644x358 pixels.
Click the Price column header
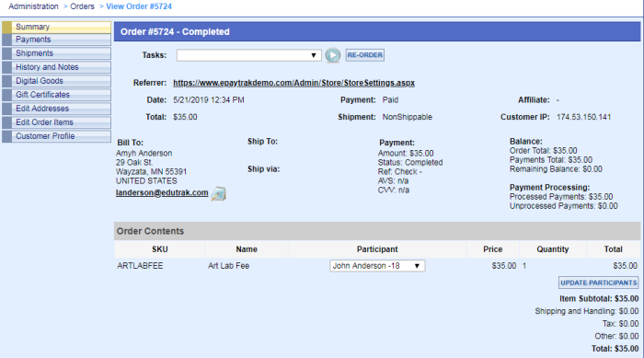pos(493,249)
